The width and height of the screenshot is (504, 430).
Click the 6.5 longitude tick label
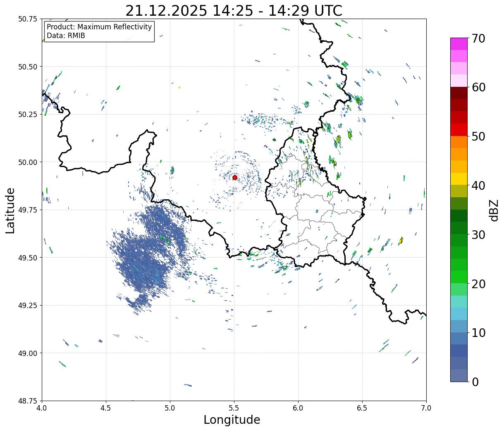pyautogui.click(x=362, y=408)
